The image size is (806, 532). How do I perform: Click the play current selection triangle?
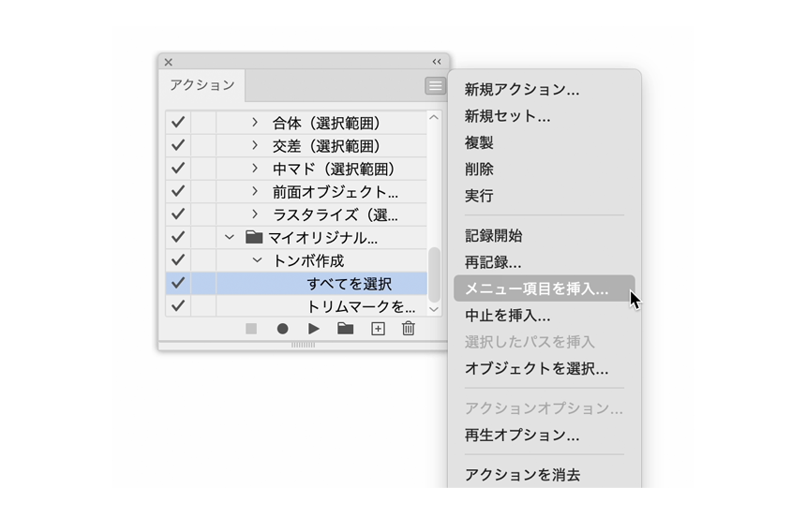pyautogui.click(x=314, y=329)
